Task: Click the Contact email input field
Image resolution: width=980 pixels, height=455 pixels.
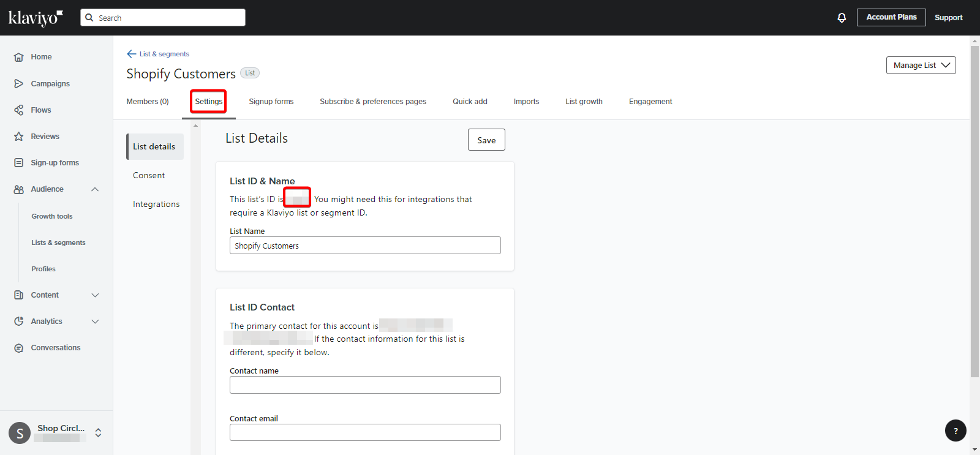Action: click(x=365, y=432)
